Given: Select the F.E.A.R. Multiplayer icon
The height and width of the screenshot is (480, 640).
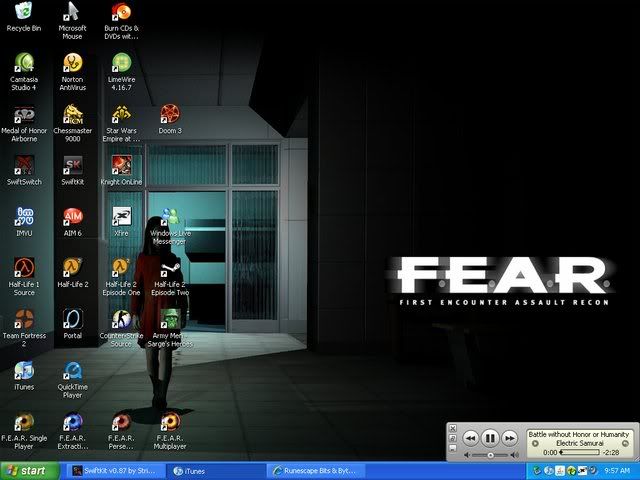Looking at the screenshot, I should pyautogui.click(x=170, y=431).
